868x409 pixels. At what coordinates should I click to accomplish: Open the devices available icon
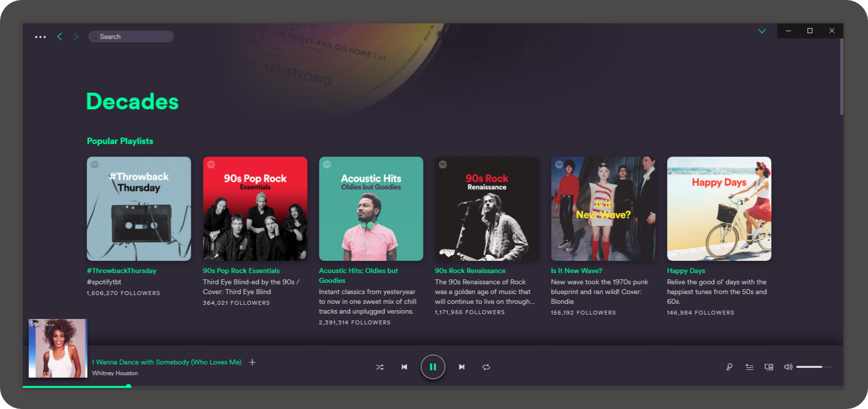point(769,367)
